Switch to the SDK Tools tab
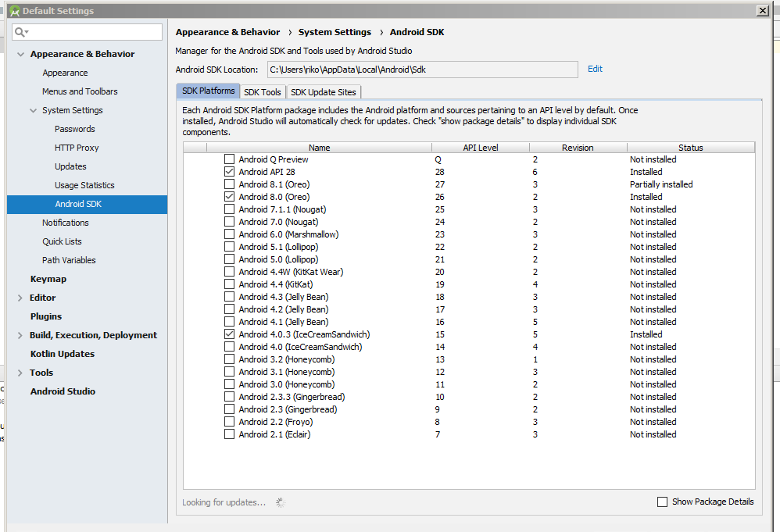The height and width of the screenshot is (532, 780). pos(262,92)
